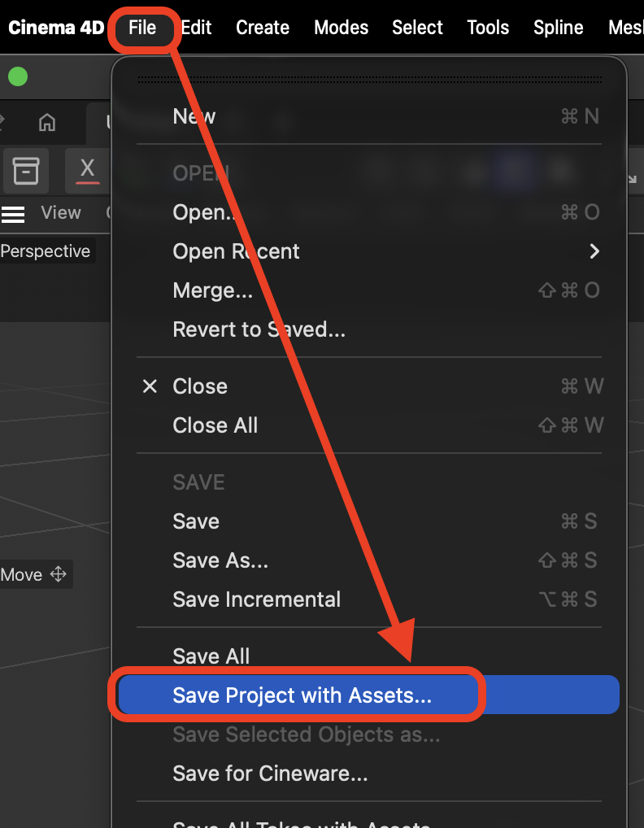Open the Tools menu

[x=488, y=28]
